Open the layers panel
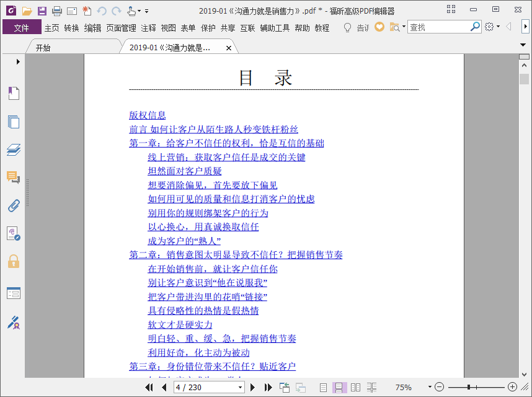 tap(14, 149)
